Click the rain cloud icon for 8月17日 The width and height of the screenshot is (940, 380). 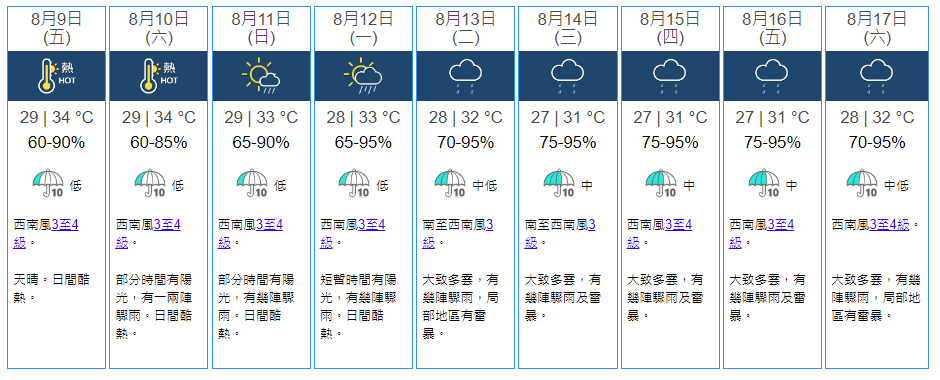876,77
